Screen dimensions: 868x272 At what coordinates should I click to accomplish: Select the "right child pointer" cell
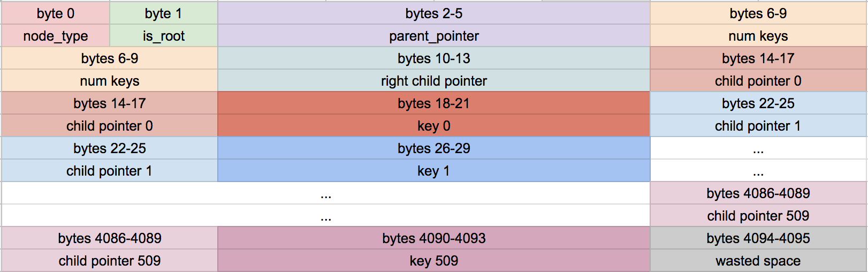click(x=433, y=81)
